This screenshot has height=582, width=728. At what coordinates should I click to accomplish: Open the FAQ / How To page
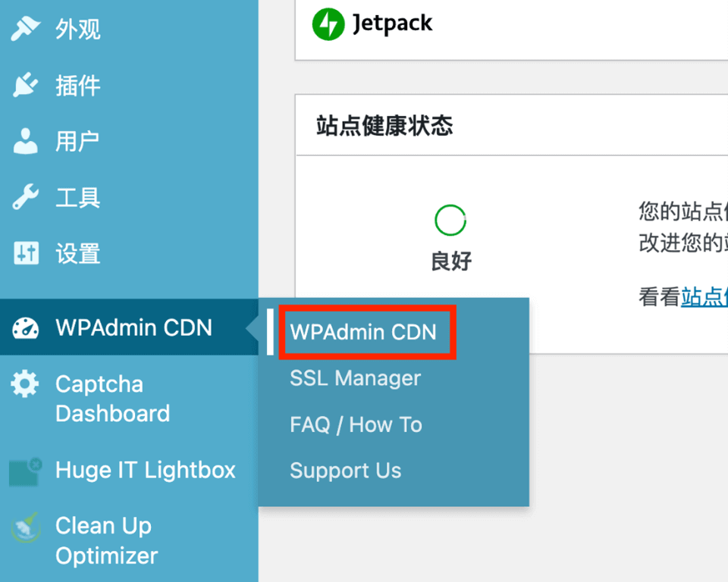point(355,424)
